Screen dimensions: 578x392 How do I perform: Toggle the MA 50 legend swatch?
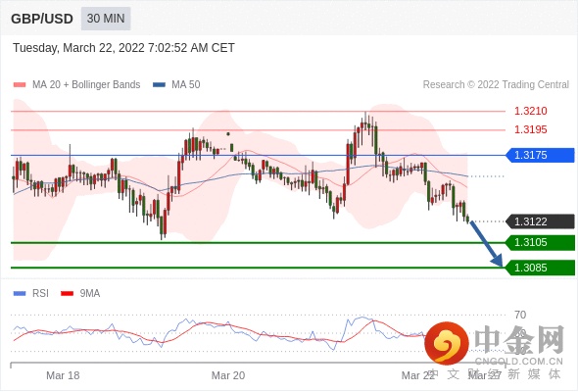point(160,85)
